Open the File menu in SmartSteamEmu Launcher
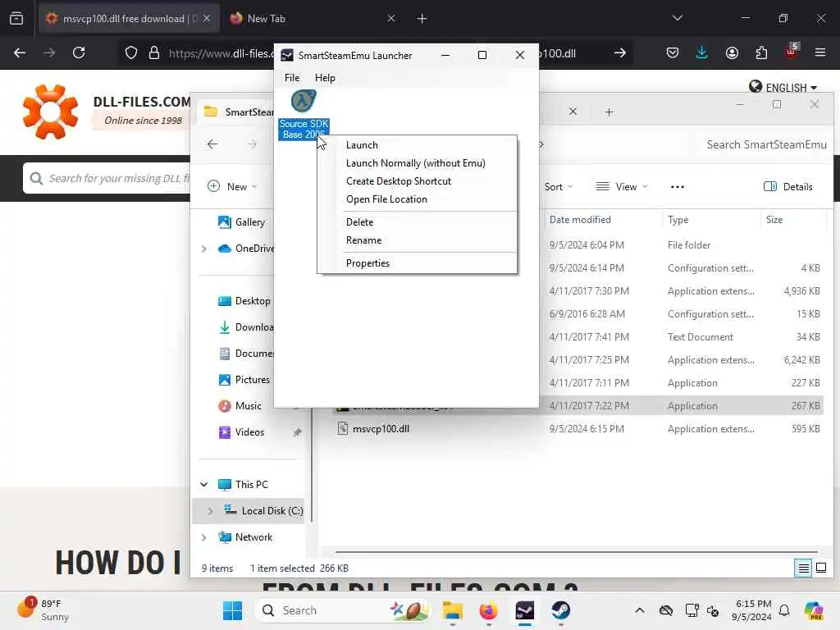This screenshot has width=840, height=630. pyautogui.click(x=292, y=78)
